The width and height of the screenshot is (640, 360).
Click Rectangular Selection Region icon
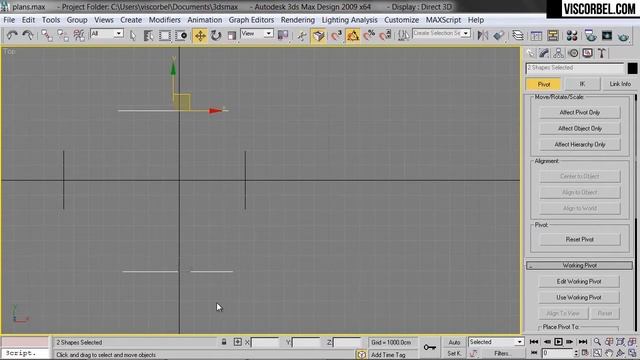click(164, 36)
